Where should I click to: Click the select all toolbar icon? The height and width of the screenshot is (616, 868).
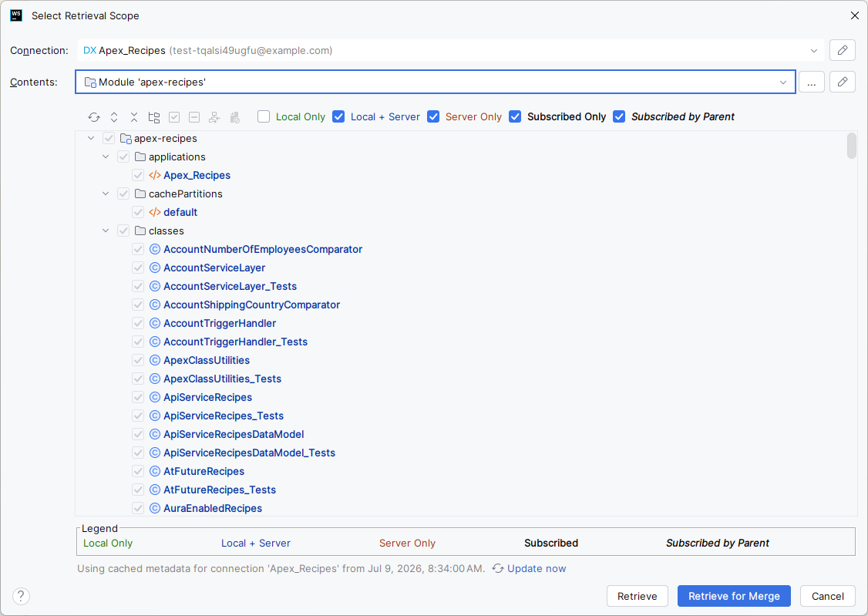click(174, 116)
